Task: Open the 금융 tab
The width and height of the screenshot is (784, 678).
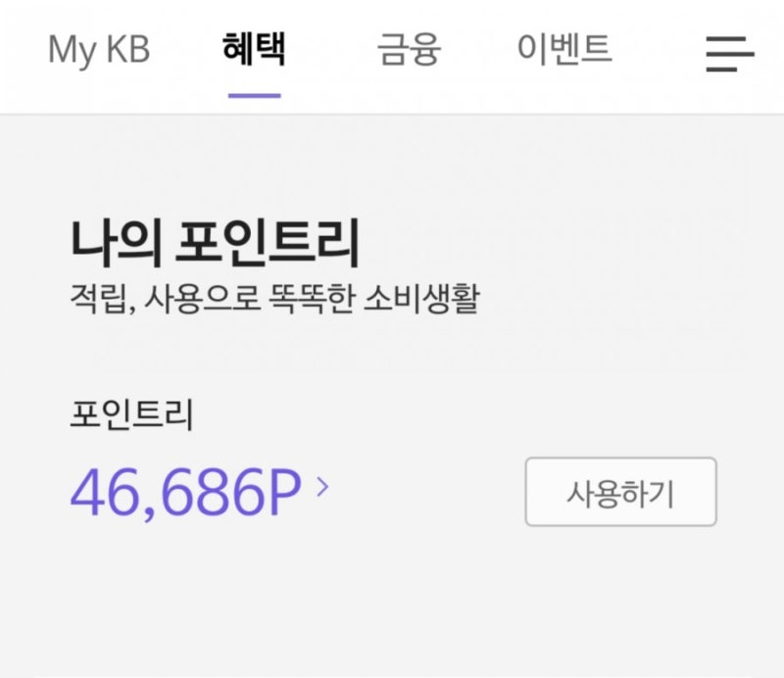Action: click(x=409, y=49)
